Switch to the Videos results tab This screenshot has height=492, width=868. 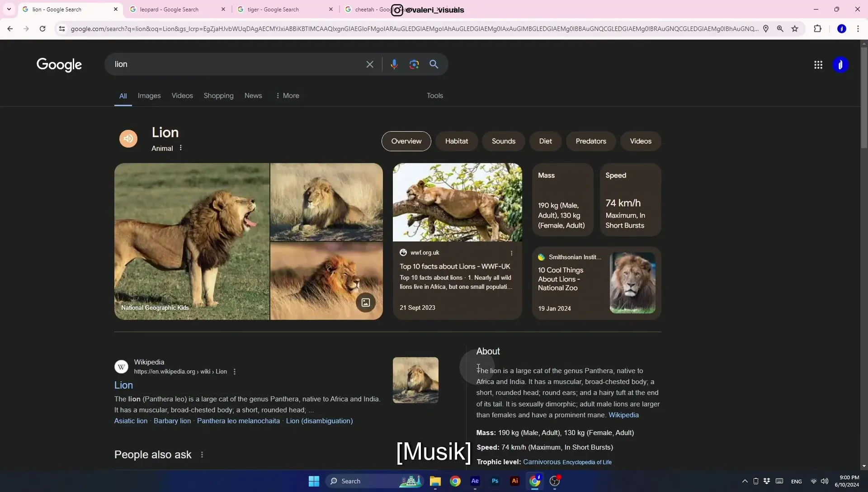pos(182,95)
